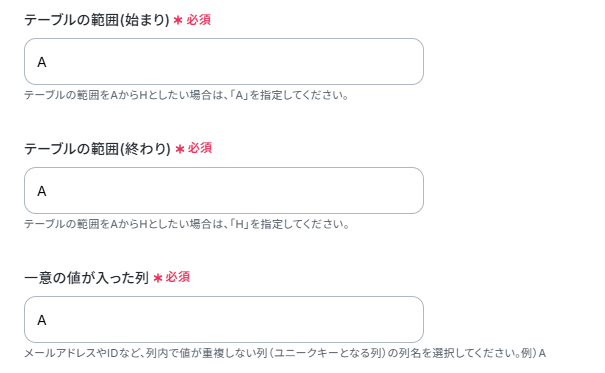The height and width of the screenshot is (373, 605).
Task: Click the 必須 marker on the 始まり field
Action: pos(198,20)
